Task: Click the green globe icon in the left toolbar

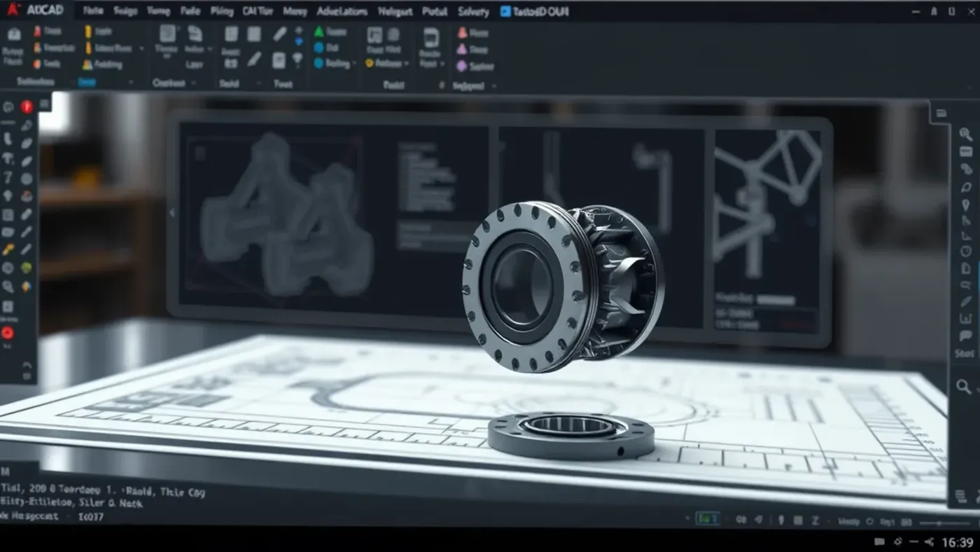Action: coord(26,268)
